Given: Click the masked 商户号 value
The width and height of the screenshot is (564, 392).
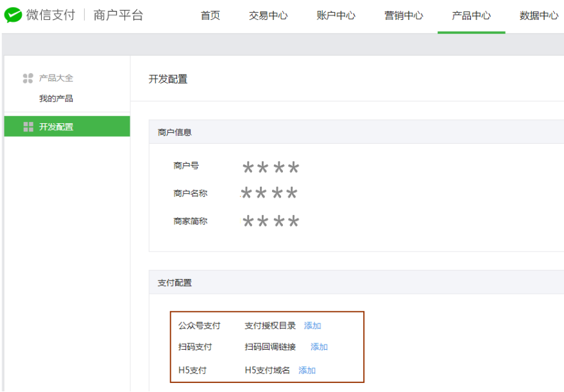Looking at the screenshot, I should (x=271, y=167).
